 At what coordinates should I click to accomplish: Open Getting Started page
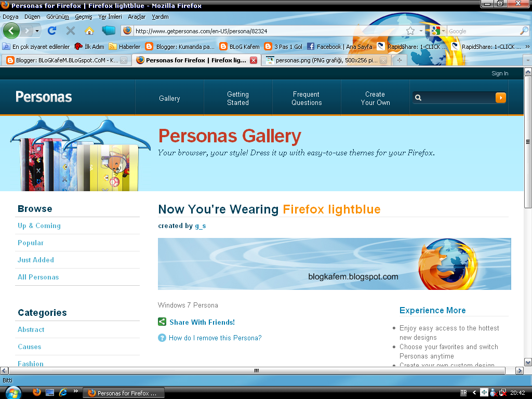point(238,98)
